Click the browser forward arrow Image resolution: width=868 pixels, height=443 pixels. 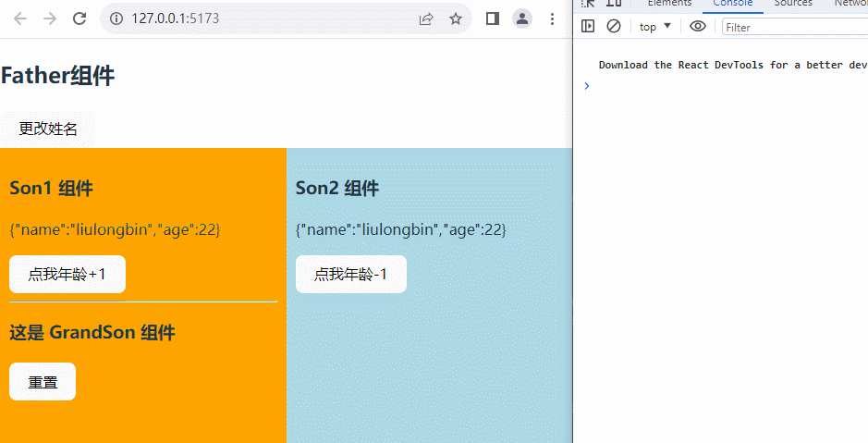pos(50,18)
